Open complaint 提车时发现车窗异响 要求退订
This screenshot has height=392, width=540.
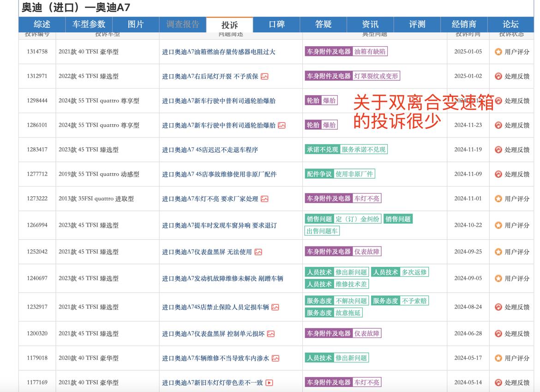tap(219, 225)
